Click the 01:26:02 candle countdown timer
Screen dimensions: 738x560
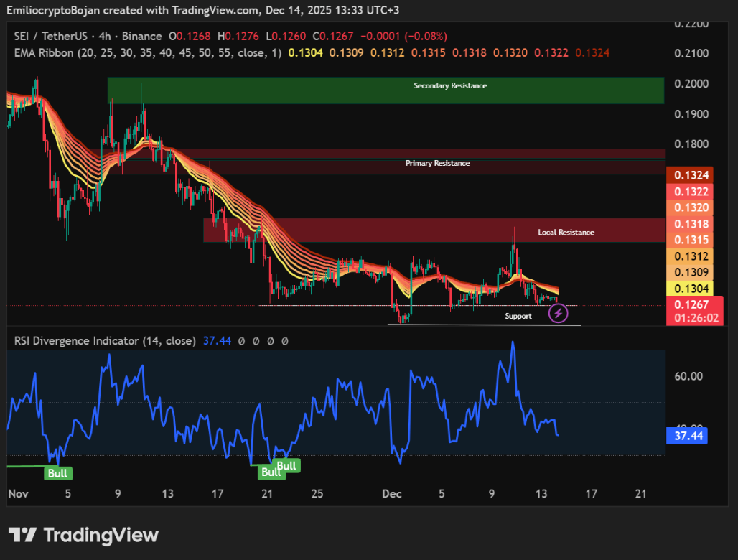tap(693, 317)
